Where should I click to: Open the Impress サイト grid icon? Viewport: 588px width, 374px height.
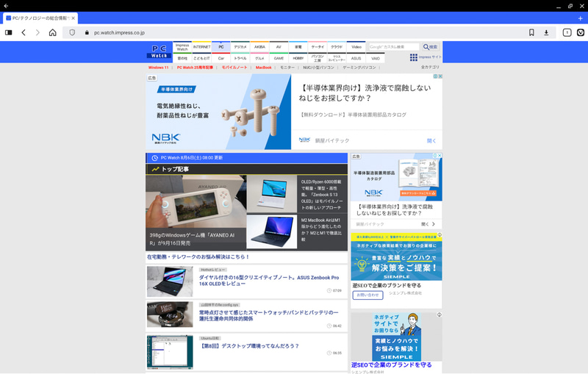click(x=413, y=57)
